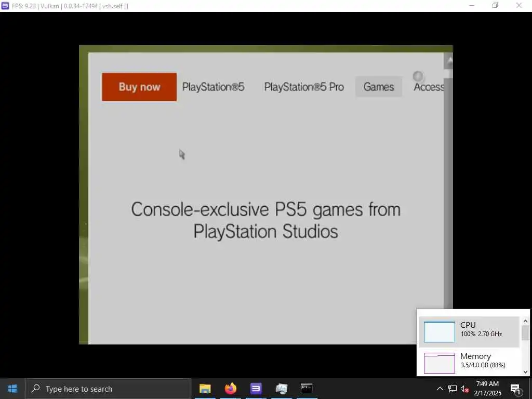Open the clock showing 7:49 AM
This screenshot has width=532, height=399.
coord(487,389)
